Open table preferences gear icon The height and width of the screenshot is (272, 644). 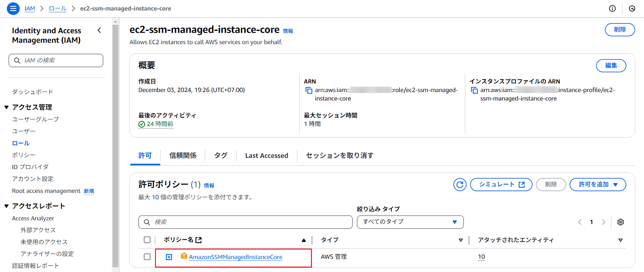click(x=620, y=222)
